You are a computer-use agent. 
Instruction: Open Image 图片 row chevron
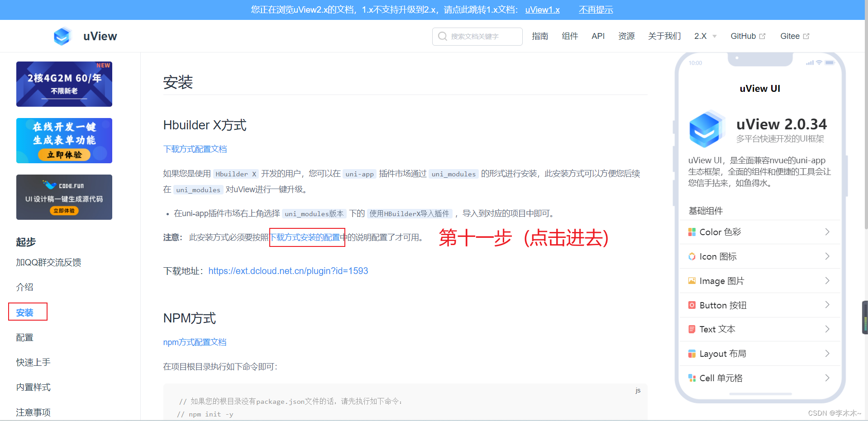[x=827, y=281]
